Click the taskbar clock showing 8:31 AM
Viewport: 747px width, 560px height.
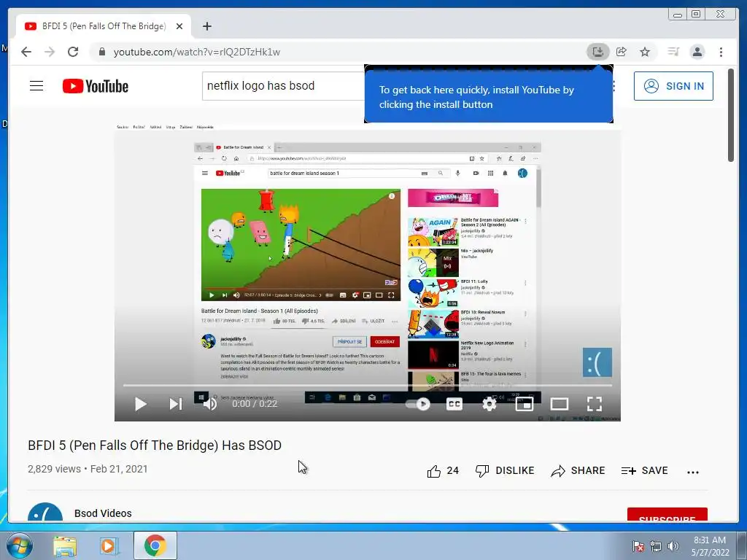[710, 546]
